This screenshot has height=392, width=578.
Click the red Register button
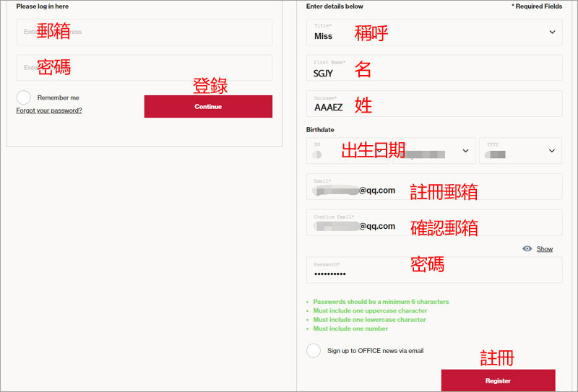[x=498, y=380]
